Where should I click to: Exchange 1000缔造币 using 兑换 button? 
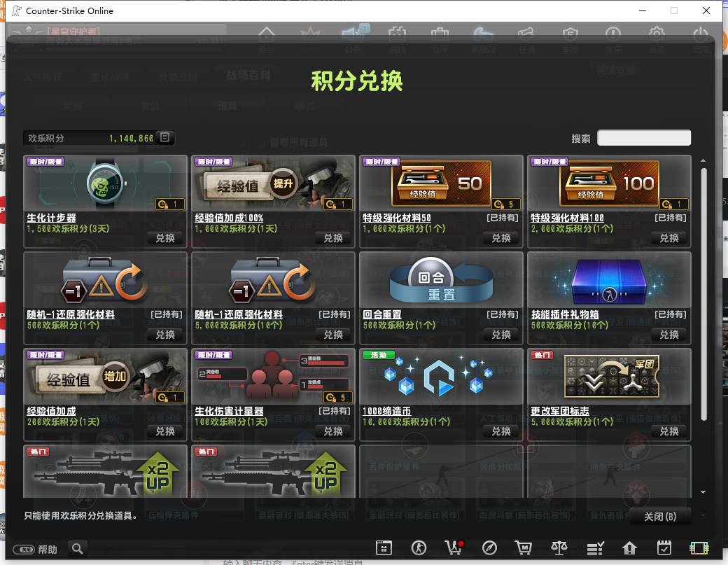(x=501, y=431)
